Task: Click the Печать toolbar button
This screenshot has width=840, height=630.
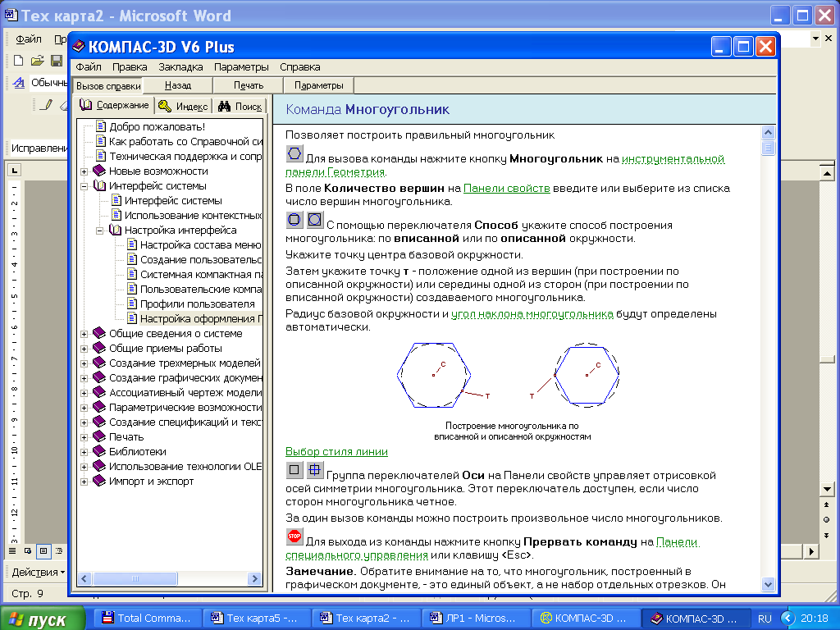Action: coord(249,85)
